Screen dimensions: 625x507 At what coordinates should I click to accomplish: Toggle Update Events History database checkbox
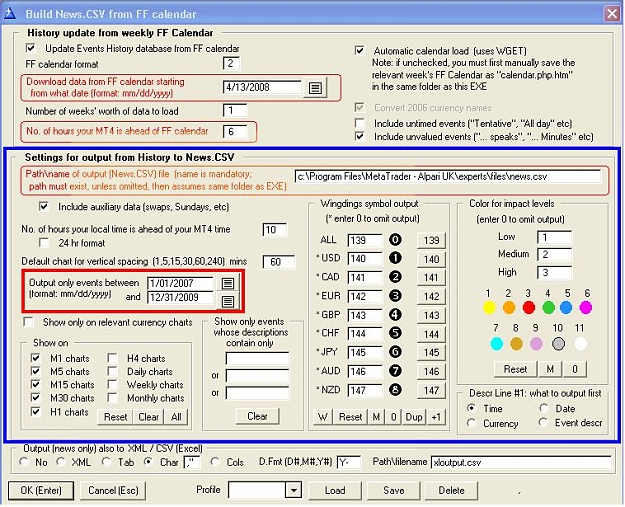pos(31,48)
